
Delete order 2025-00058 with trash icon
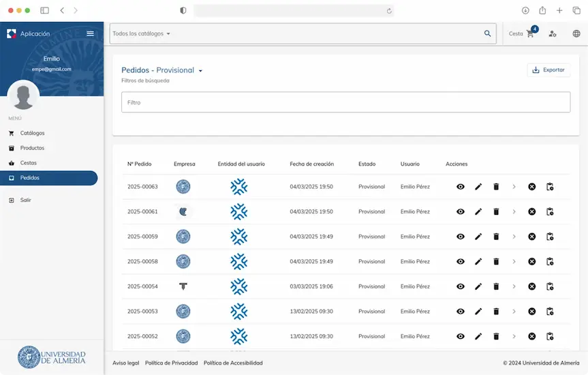click(496, 262)
